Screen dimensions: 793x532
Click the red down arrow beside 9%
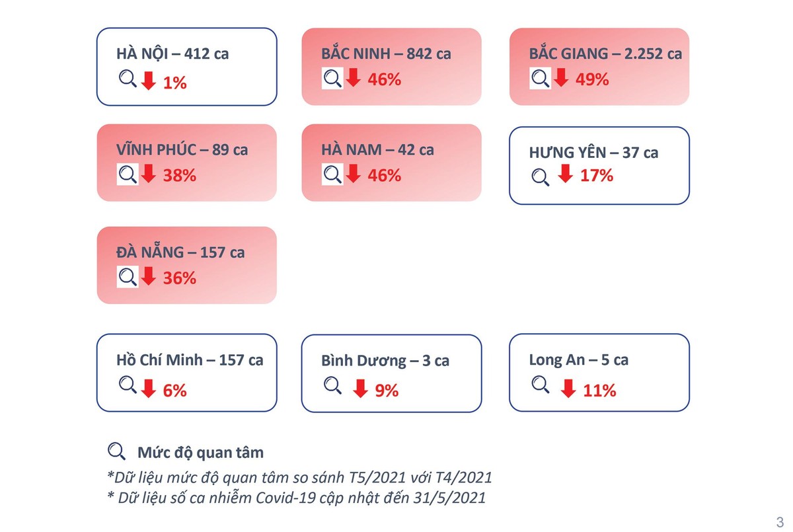click(x=360, y=389)
